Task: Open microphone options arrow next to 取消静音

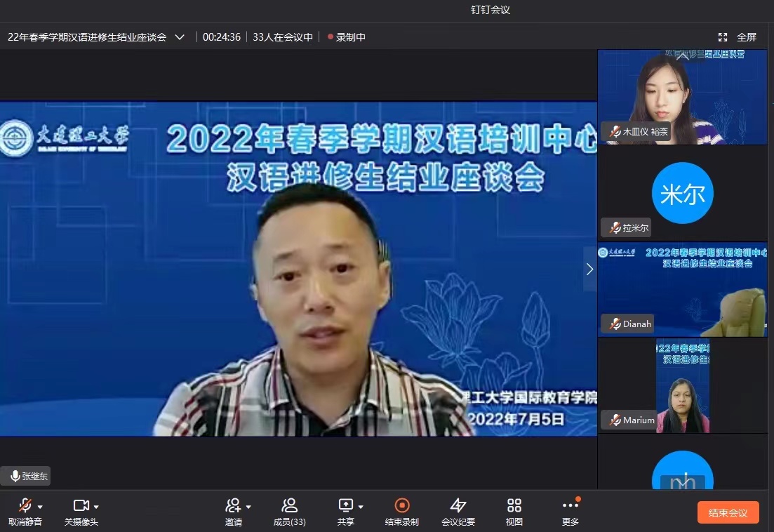Action: tap(40, 507)
